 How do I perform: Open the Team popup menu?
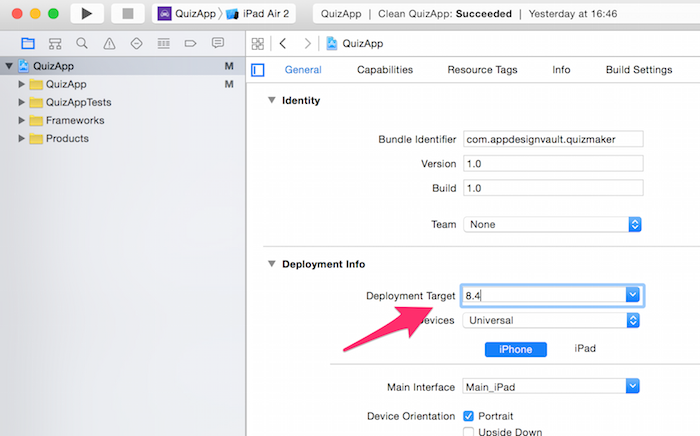553,224
